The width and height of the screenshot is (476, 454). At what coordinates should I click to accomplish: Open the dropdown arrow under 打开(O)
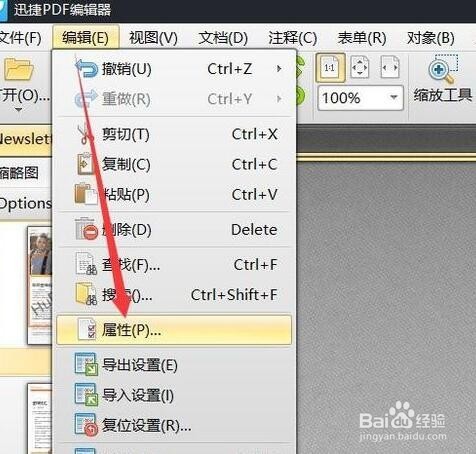pos(19,110)
